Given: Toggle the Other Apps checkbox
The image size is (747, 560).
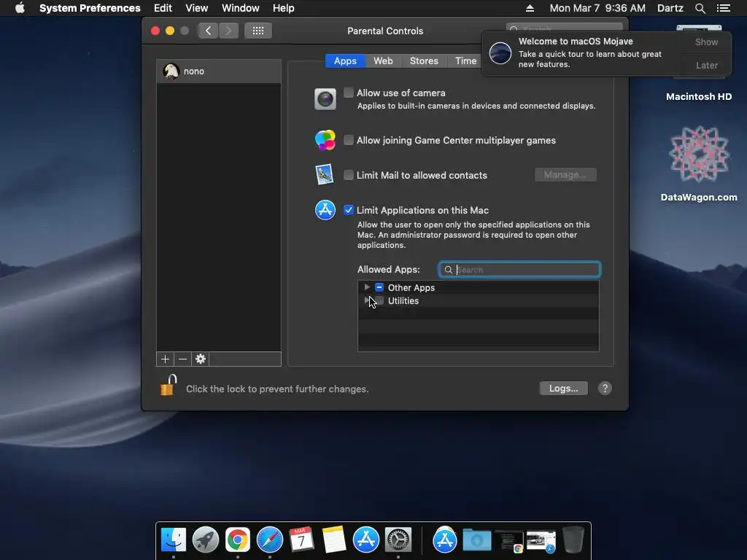Looking at the screenshot, I should pos(379,287).
